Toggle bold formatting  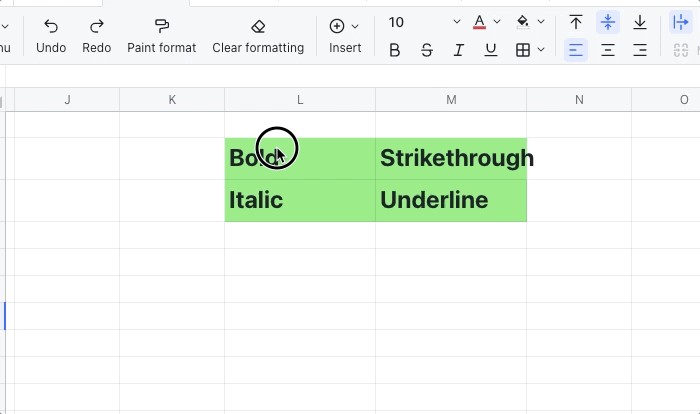tap(395, 50)
